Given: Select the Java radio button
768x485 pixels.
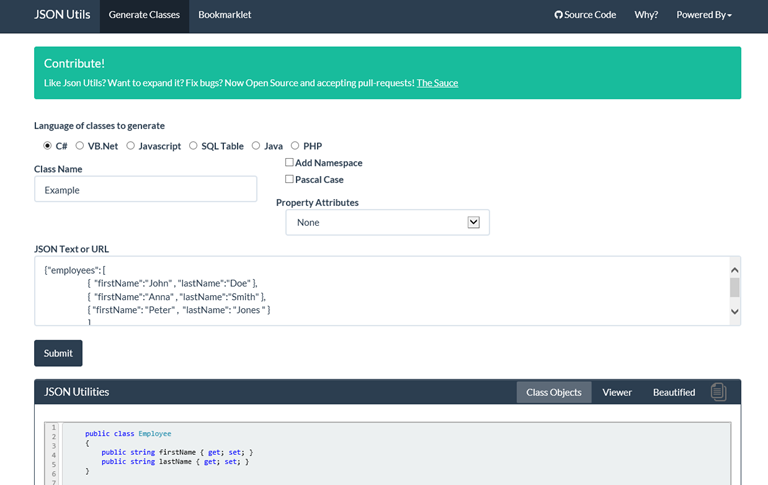Looking at the screenshot, I should coord(256,146).
